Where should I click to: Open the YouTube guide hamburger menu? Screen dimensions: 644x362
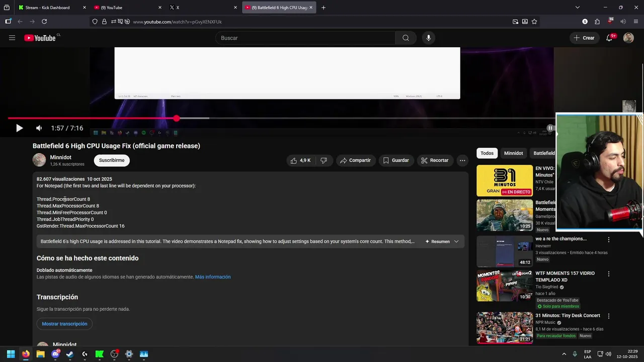(12, 38)
